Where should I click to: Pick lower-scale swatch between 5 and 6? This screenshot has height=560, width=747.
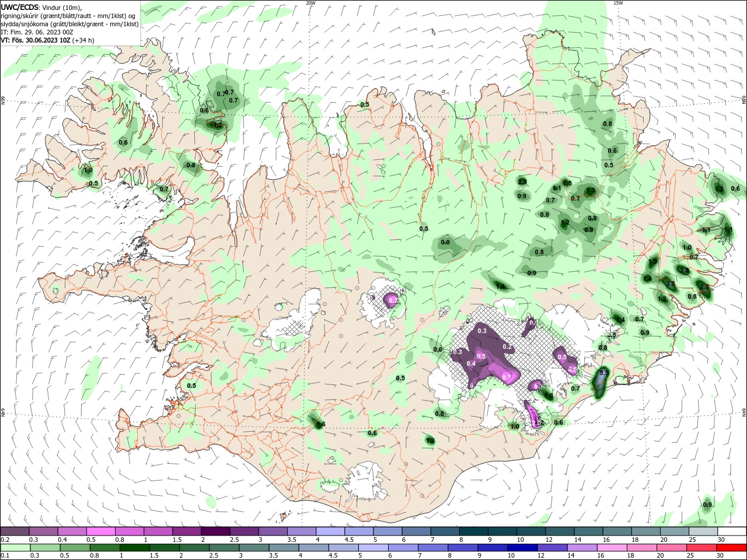coord(373,548)
